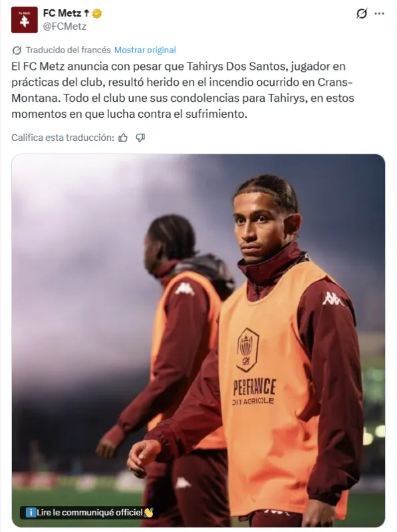
Task: Click the cross symbol next to FC Metz name
Action: pyautogui.click(x=86, y=13)
